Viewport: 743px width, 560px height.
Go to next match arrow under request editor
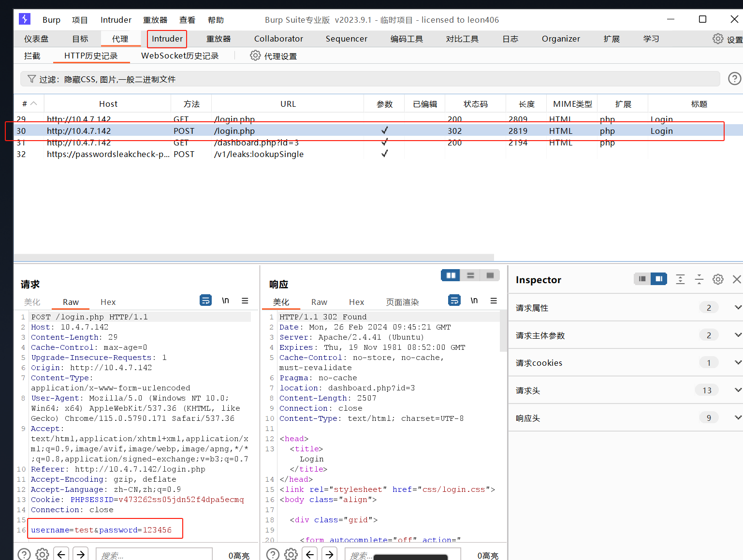(x=81, y=554)
